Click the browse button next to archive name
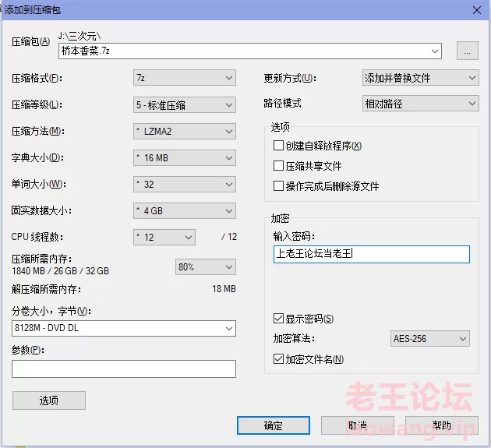 [x=467, y=51]
